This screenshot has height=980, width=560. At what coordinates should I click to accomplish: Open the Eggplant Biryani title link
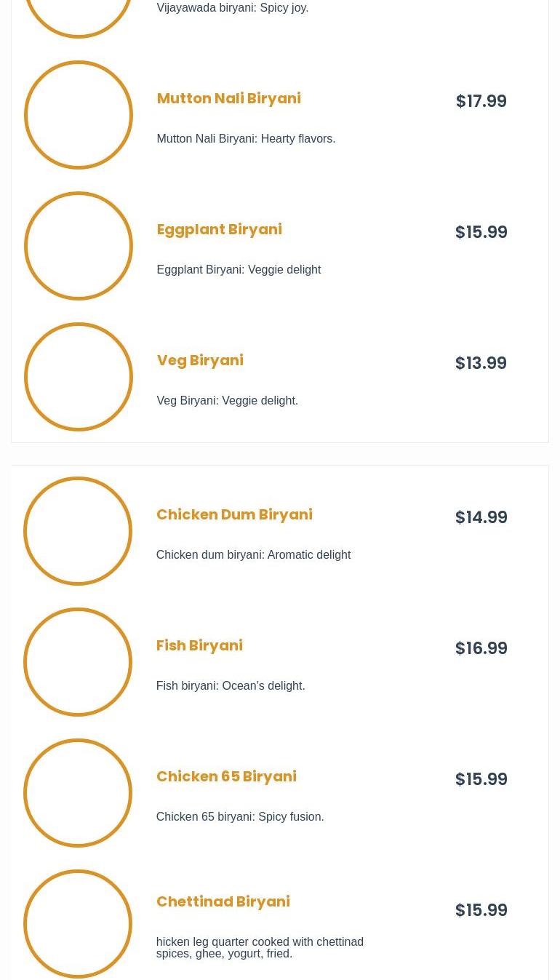(x=219, y=229)
